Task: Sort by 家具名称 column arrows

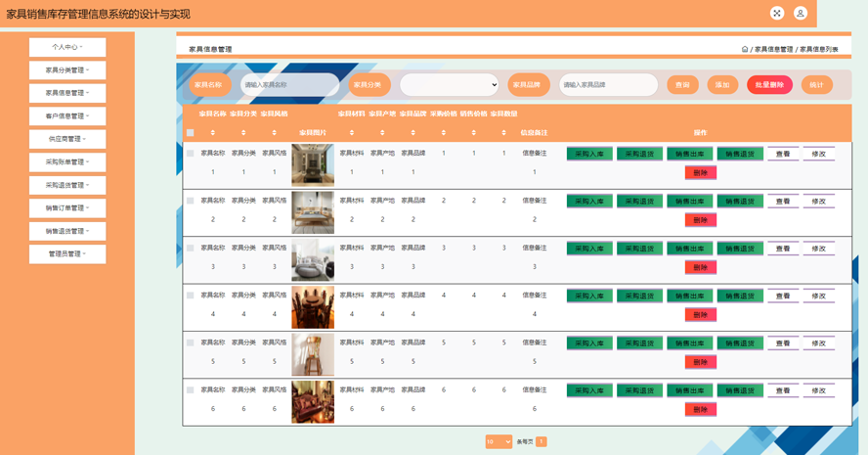Action: pyautogui.click(x=213, y=133)
